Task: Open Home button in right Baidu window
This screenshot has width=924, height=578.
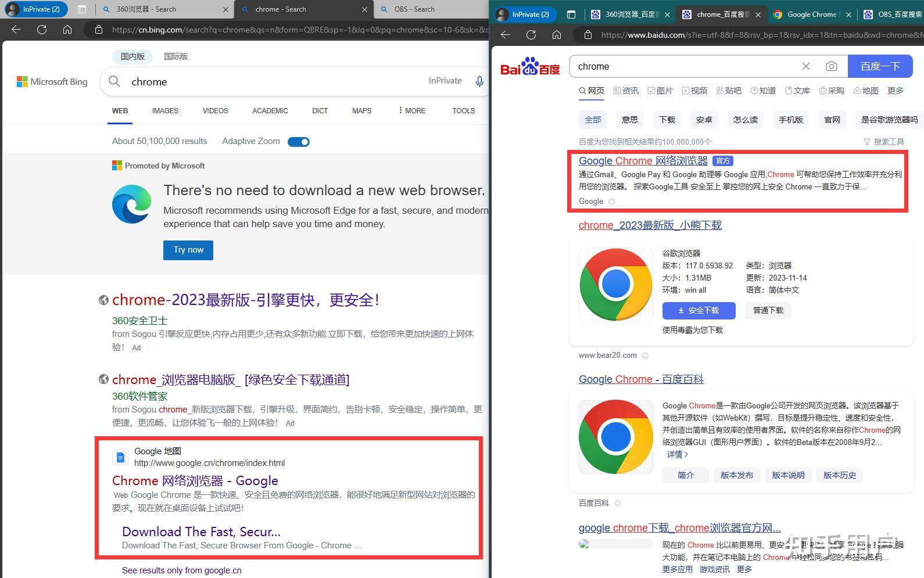Action: 557,35
